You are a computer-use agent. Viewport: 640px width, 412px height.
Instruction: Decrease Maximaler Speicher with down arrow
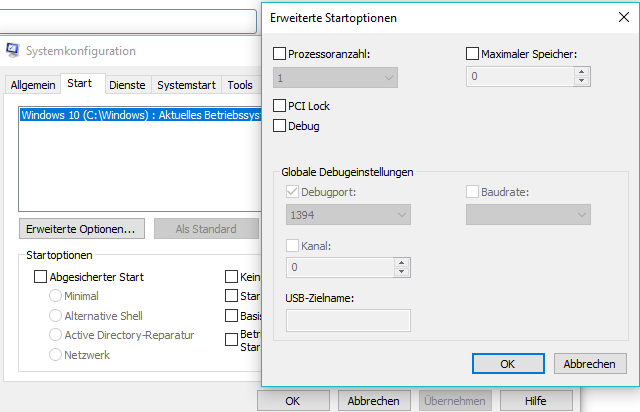click(x=581, y=81)
